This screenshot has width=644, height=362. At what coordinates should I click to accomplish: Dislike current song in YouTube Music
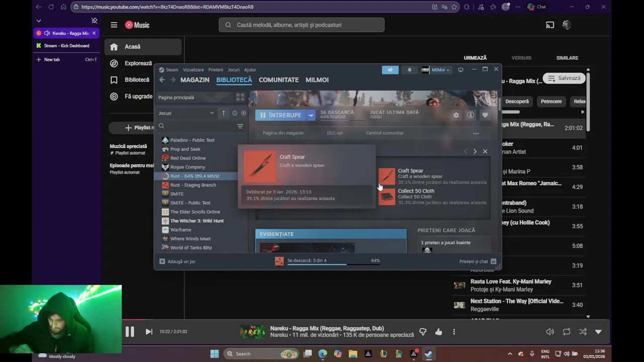click(x=423, y=332)
